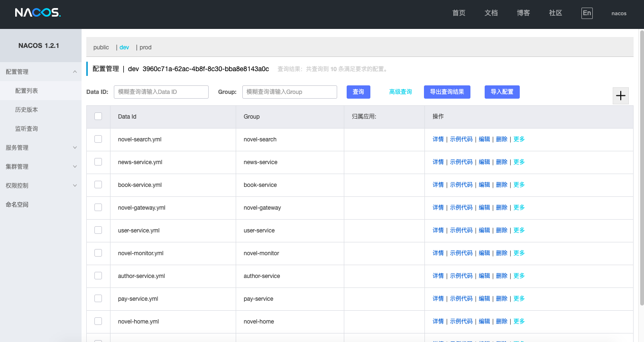The image size is (644, 342).
Task: Switch language with the En icon
Action: pyautogui.click(x=587, y=13)
